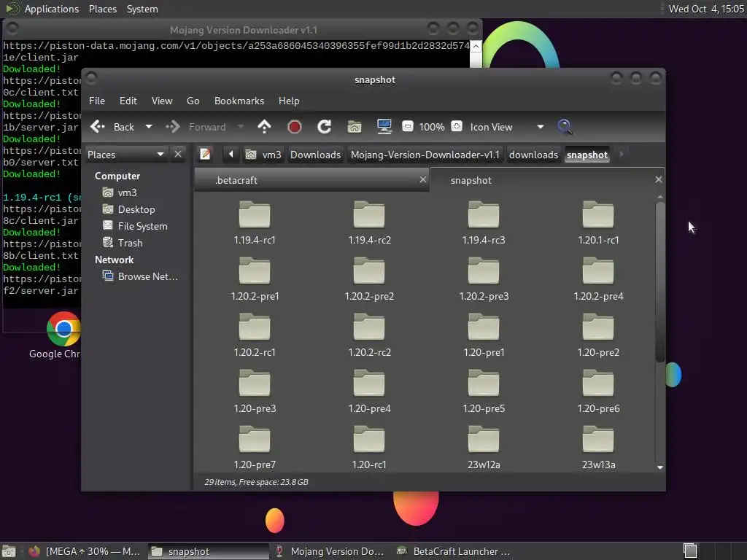Select the 1.20.2-pre3 folder
The image size is (747, 560).
pos(484,279)
